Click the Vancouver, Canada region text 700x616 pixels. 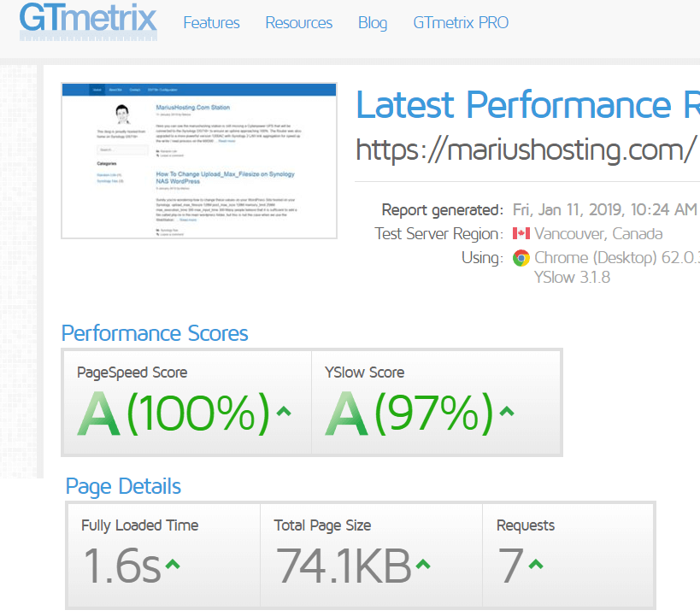tap(598, 233)
